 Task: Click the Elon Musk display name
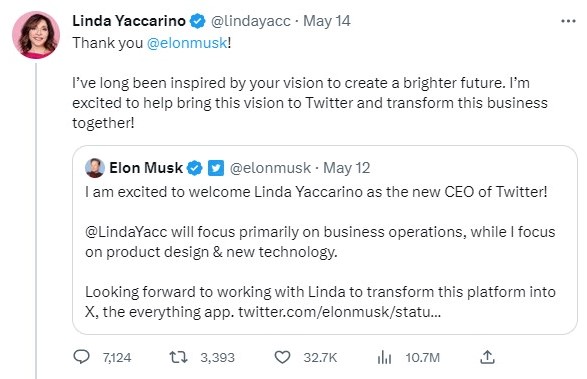pyautogui.click(x=146, y=168)
